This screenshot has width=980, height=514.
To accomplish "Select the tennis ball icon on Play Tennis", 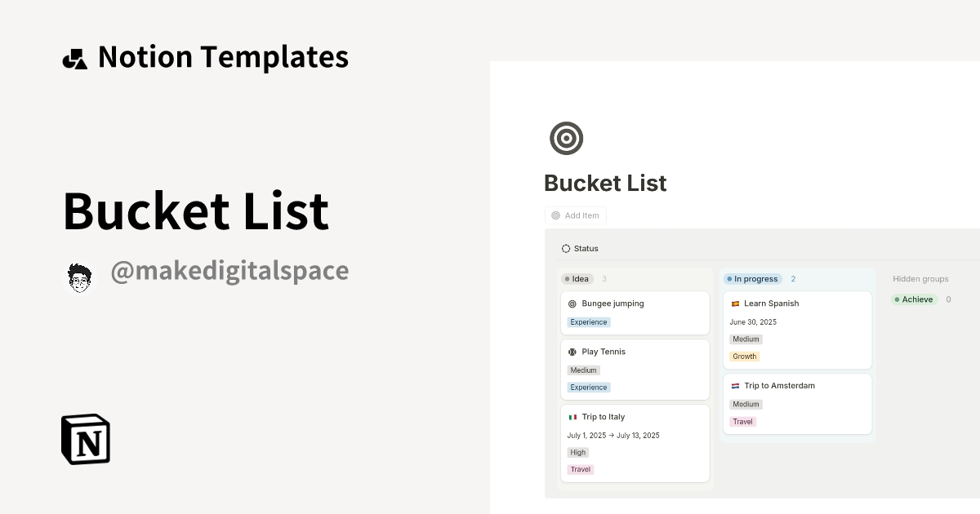I will click(x=572, y=351).
